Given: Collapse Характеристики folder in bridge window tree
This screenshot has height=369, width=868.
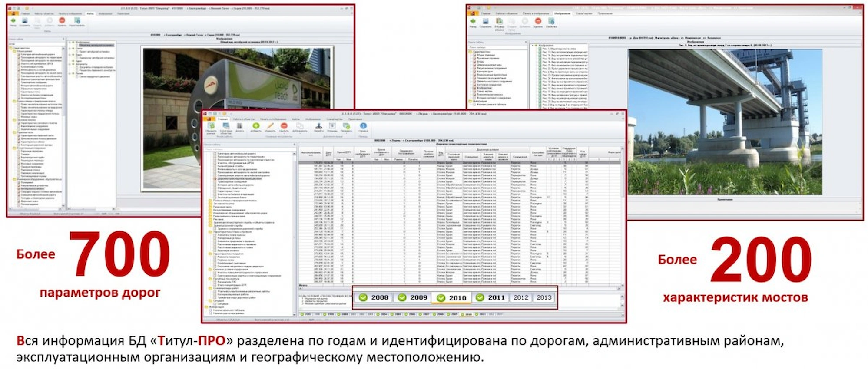Looking at the screenshot, I should click(x=470, y=52).
